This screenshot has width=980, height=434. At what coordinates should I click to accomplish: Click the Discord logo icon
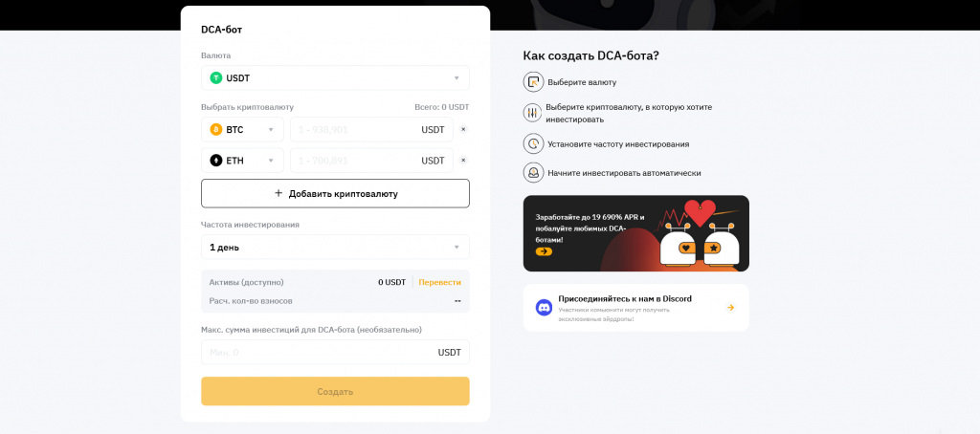point(544,307)
